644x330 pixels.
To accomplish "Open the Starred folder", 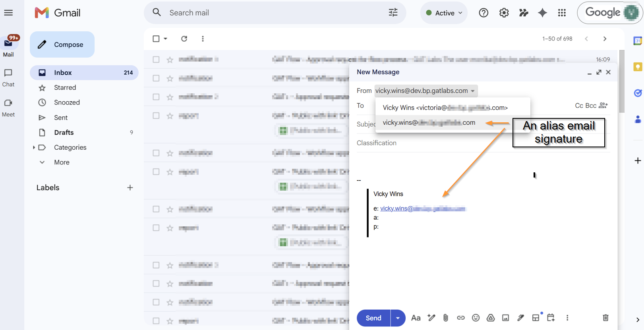I will coord(84,87).
